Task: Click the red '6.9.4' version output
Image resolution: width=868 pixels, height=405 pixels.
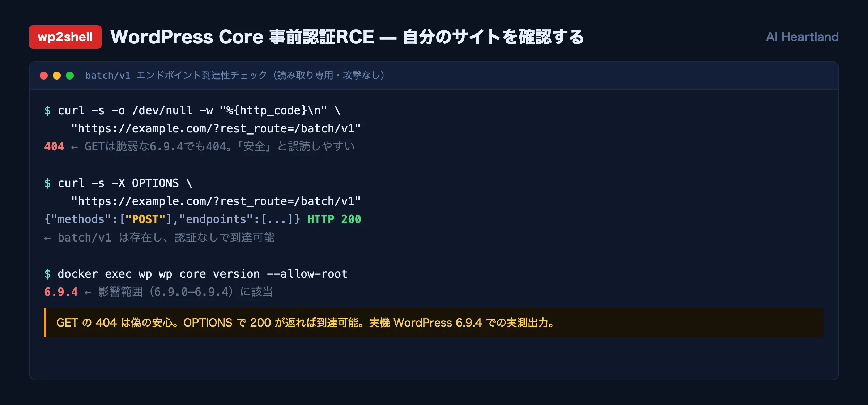Action: point(61,292)
